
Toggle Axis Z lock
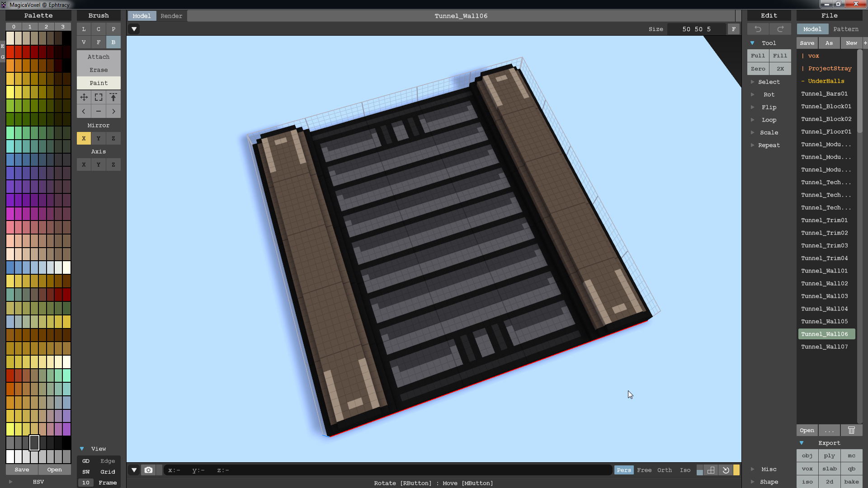[x=113, y=164]
